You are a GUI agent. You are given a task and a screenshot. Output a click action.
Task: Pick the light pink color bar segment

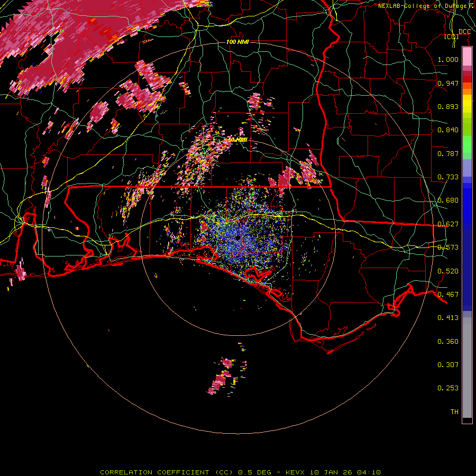[x=467, y=57]
